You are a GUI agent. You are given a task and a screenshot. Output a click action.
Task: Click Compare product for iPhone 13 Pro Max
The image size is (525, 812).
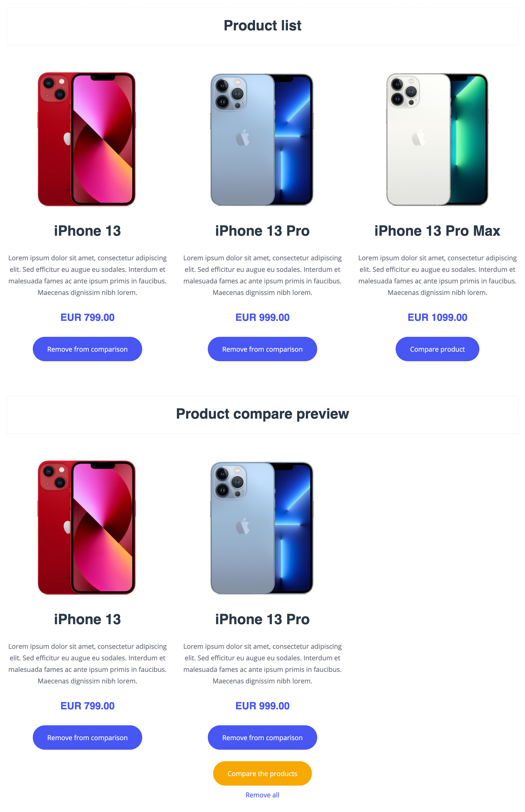[437, 349]
